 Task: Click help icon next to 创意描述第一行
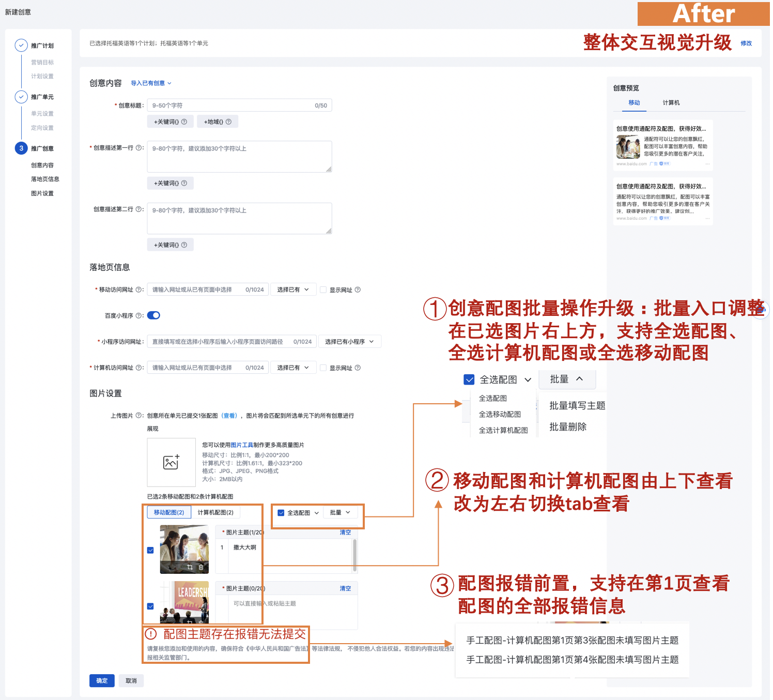(x=138, y=148)
